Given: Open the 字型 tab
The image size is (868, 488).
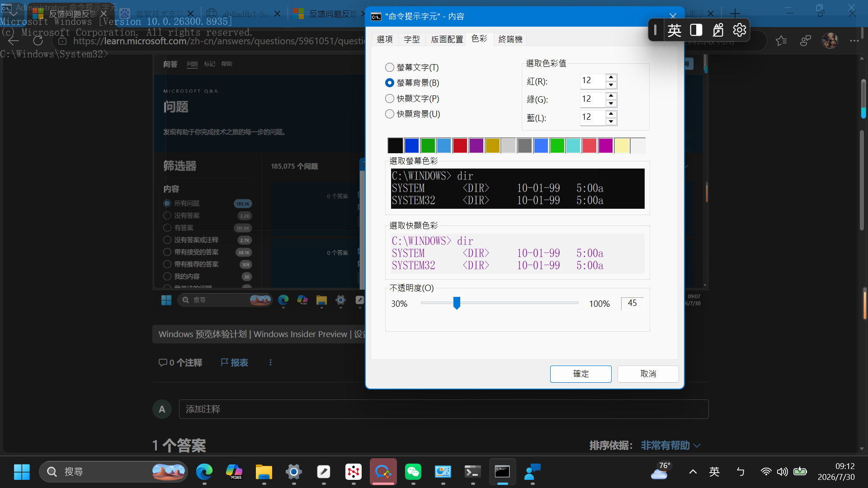Looking at the screenshot, I should pyautogui.click(x=412, y=39).
